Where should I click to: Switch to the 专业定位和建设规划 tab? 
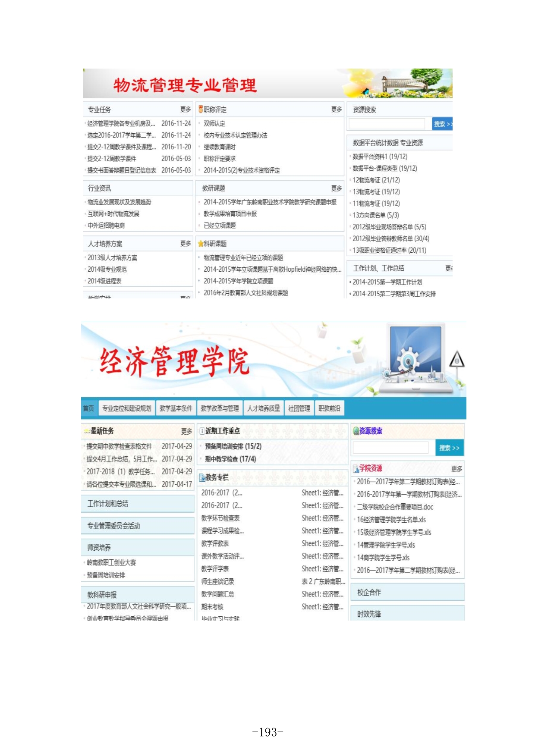pyautogui.click(x=127, y=408)
